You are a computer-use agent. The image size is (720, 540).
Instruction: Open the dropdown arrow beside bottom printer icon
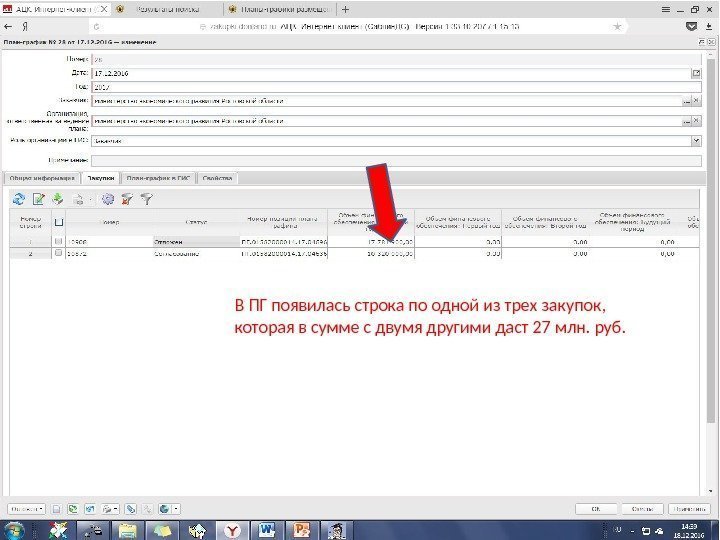click(115, 509)
